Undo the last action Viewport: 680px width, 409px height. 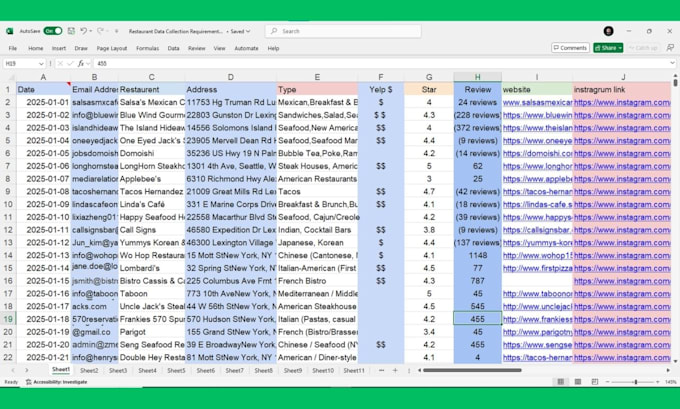point(83,31)
